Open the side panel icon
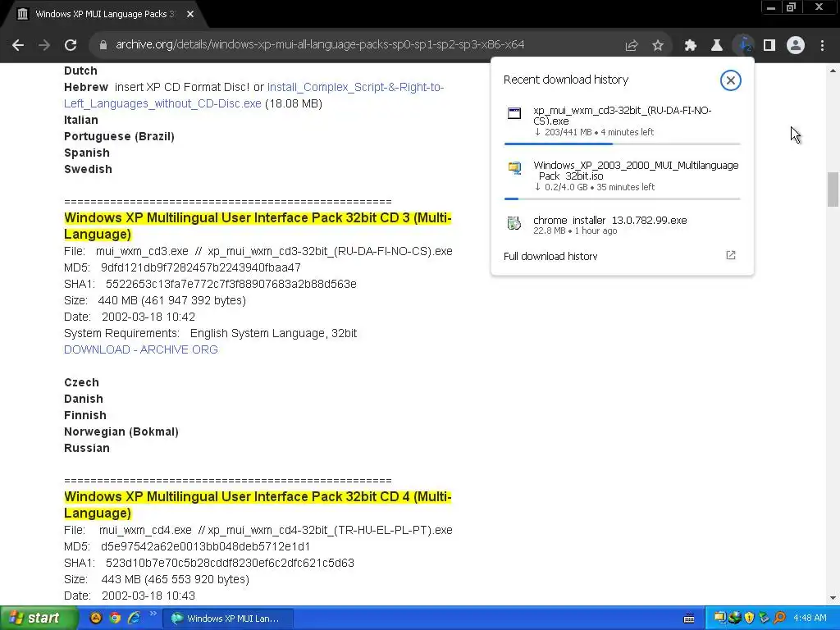840x630 pixels. click(769, 45)
